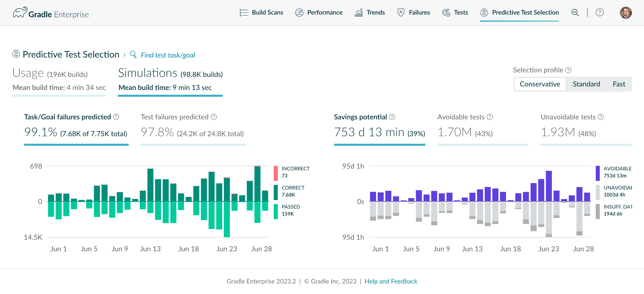Switch to the Usage builds tab
Screen dimensions: 644x294
click(59, 81)
